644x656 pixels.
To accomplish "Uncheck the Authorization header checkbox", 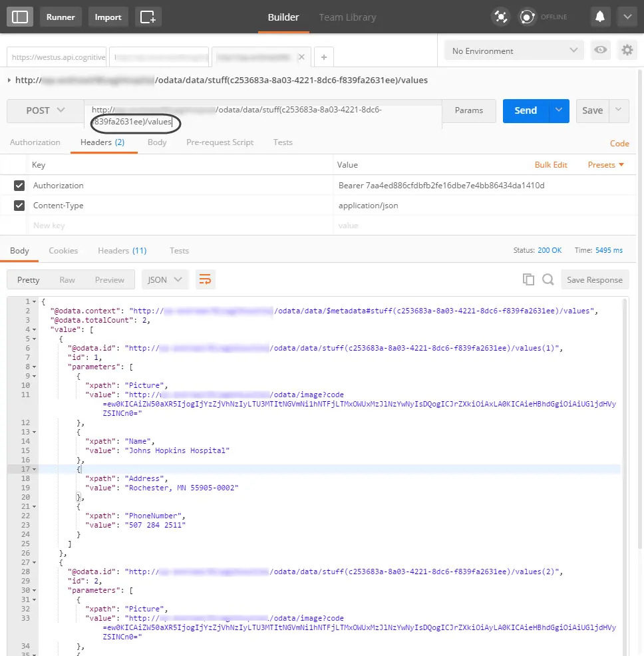I will click(x=19, y=186).
